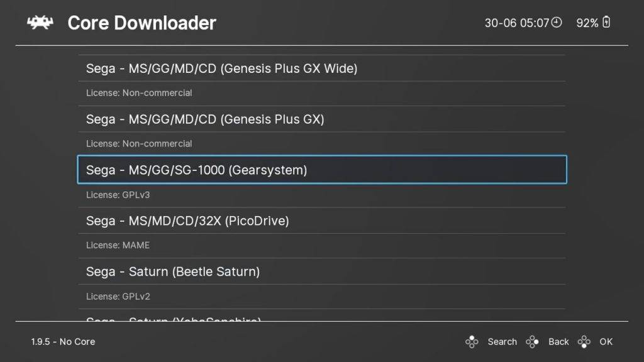
Task: Select the PicoDrive core entry
Action: coord(322,221)
